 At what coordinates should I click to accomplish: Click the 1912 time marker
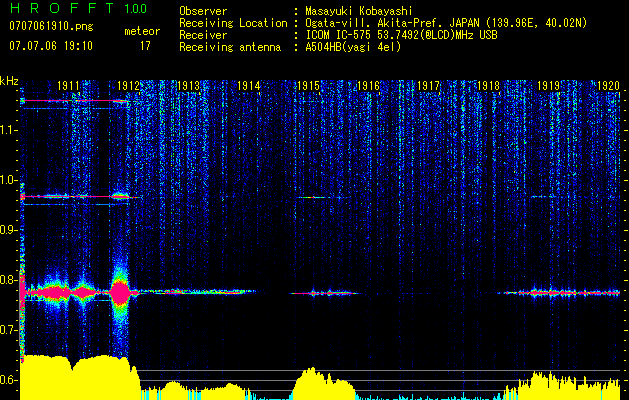coord(128,85)
